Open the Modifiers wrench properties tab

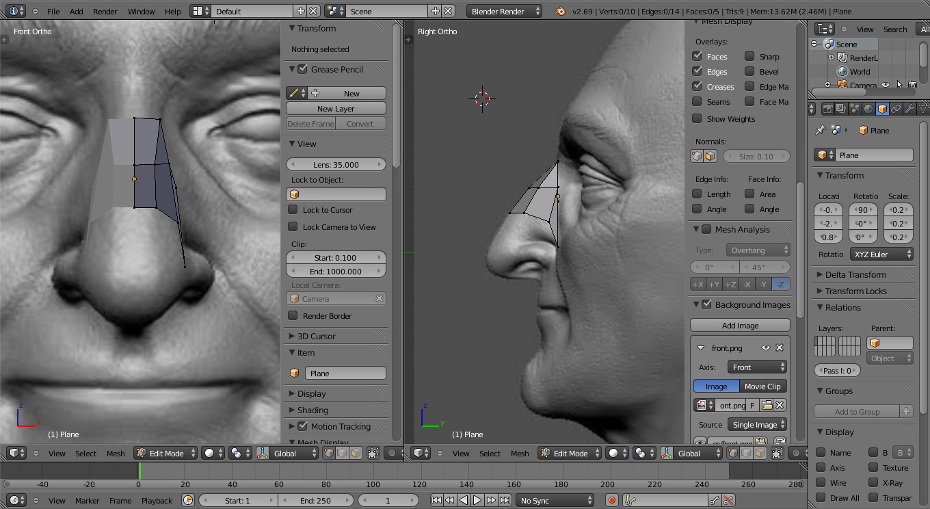point(909,109)
